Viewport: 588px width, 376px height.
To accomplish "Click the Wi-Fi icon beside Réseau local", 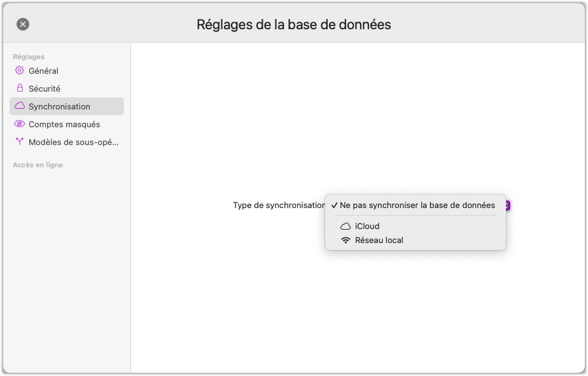I will tap(346, 240).
